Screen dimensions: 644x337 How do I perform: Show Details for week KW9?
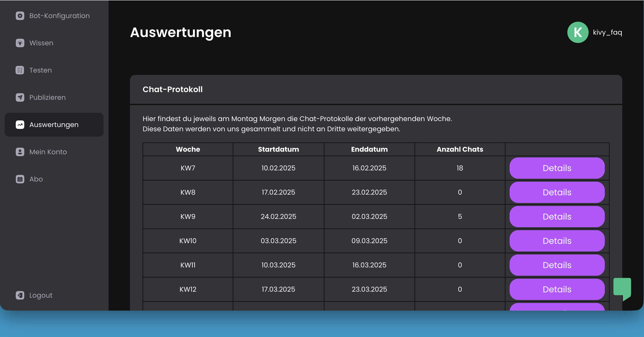pos(557,217)
